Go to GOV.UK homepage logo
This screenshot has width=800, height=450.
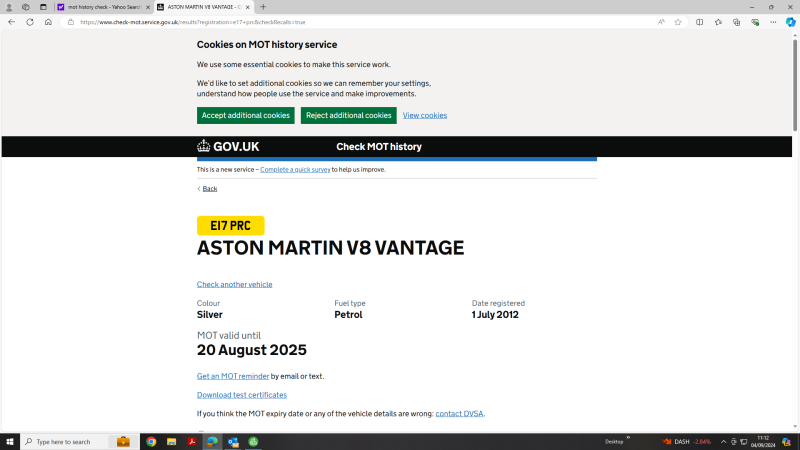[x=228, y=146]
